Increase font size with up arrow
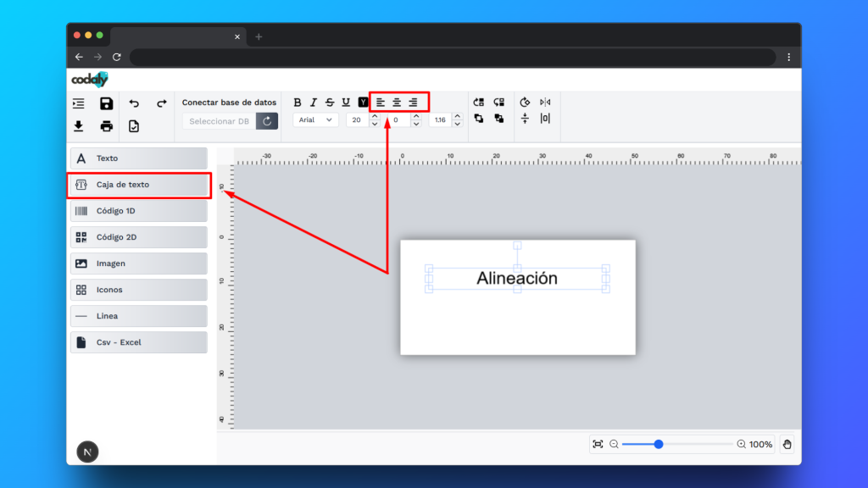The height and width of the screenshot is (488, 868). pos(375,116)
